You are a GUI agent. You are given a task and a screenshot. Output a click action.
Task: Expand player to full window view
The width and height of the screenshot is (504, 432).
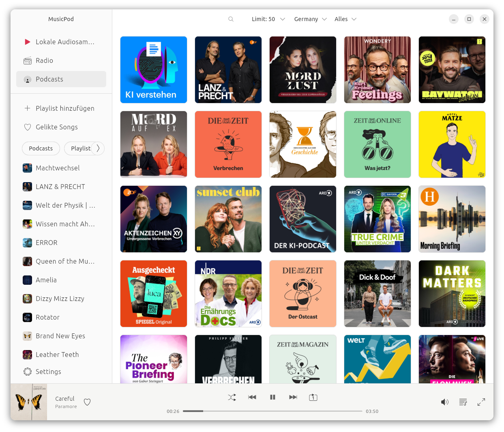481,402
